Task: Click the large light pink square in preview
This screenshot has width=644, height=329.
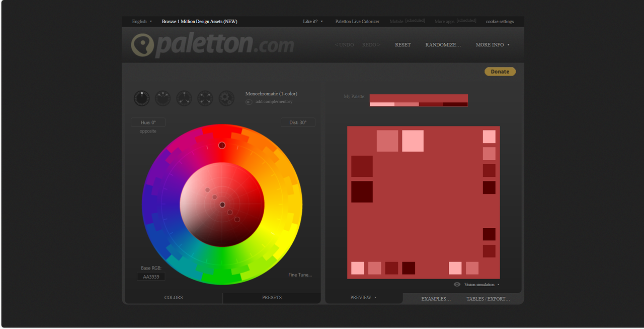Action: (x=413, y=141)
